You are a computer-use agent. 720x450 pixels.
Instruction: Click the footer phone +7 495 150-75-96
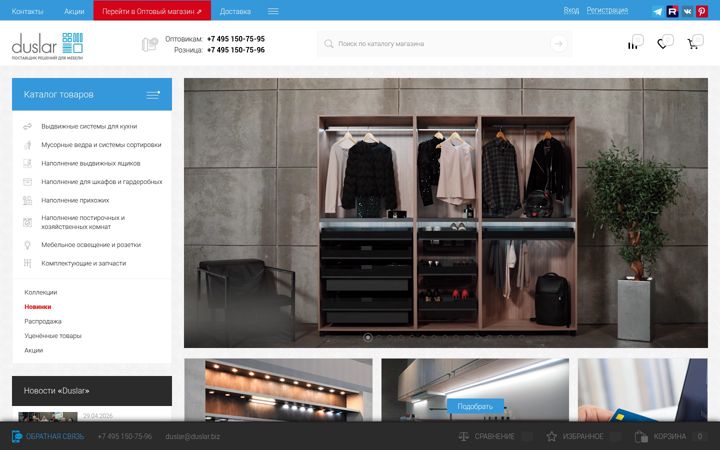coord(125,436)
